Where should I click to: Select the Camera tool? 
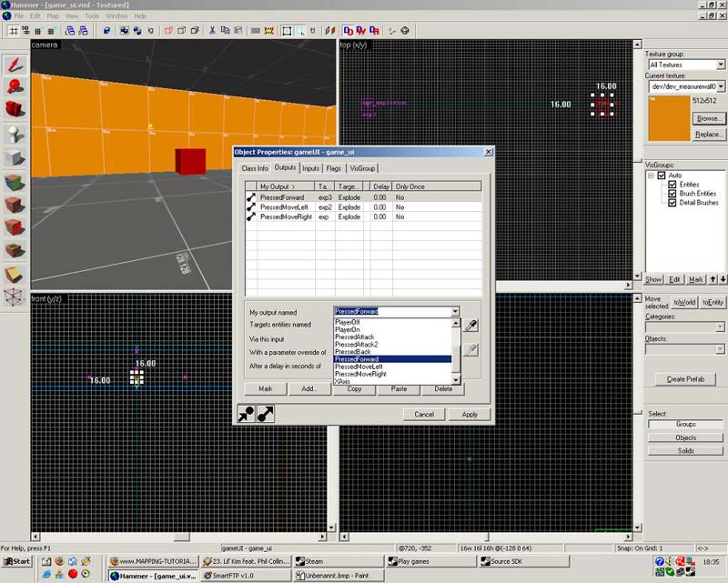coord(15,109)
